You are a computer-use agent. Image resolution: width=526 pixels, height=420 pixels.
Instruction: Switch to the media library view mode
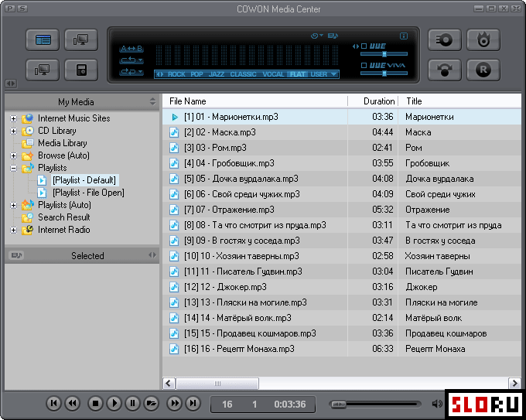(43, 40)
